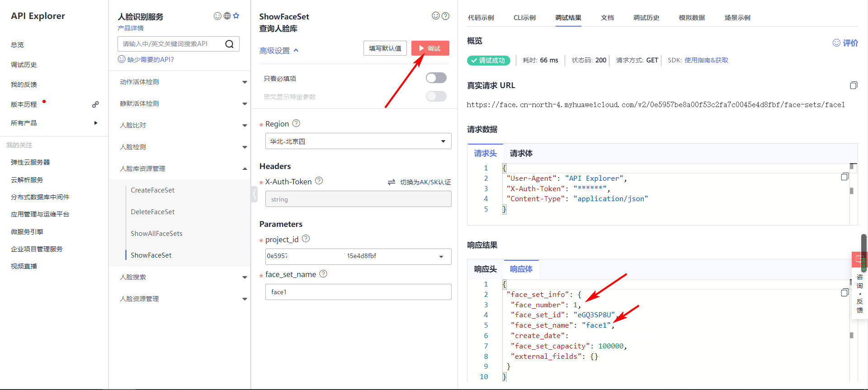This screenshot has height=390, width=868.
Task: Switch to CLI示例 tab
Action: pos(524,18)
